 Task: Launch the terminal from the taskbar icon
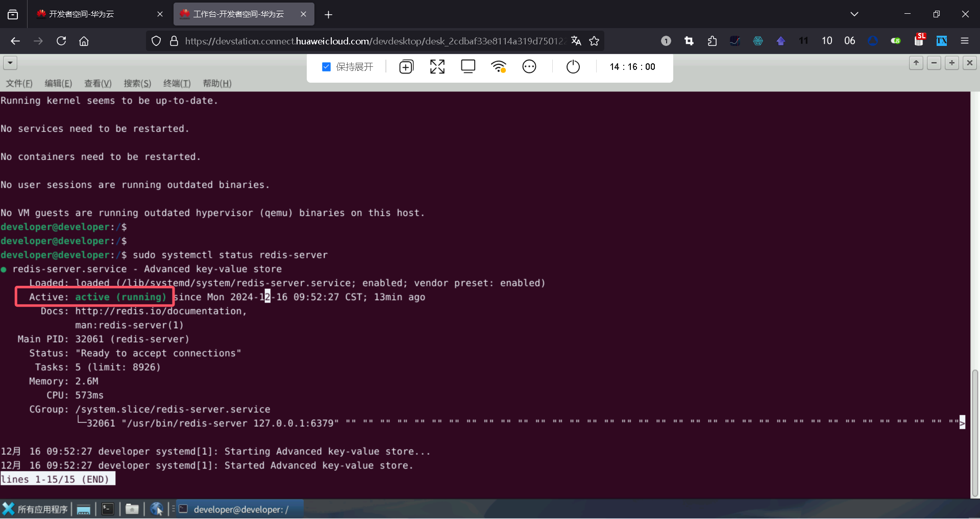108,509
